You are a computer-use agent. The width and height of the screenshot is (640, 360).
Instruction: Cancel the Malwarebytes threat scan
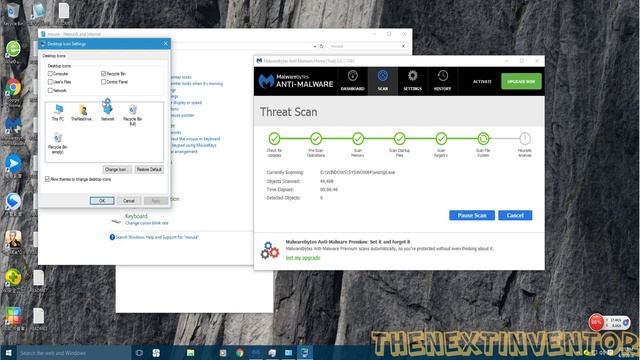[x=515, y=215]
